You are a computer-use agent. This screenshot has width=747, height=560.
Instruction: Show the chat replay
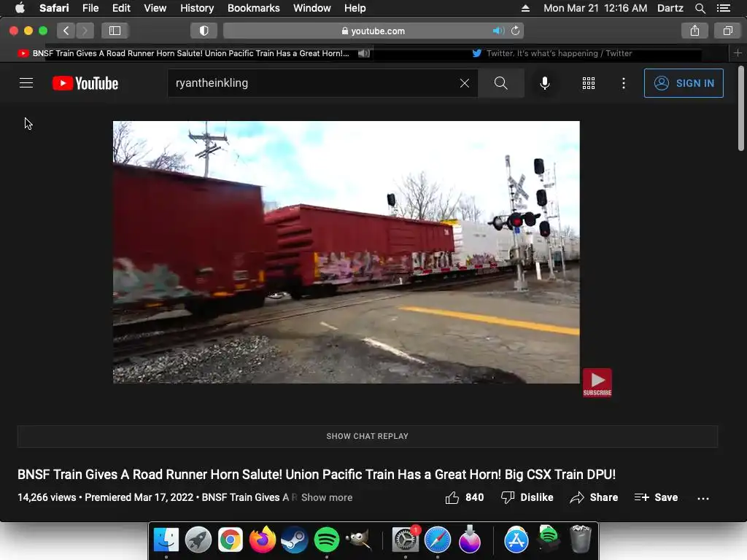[x=368, y=436]
